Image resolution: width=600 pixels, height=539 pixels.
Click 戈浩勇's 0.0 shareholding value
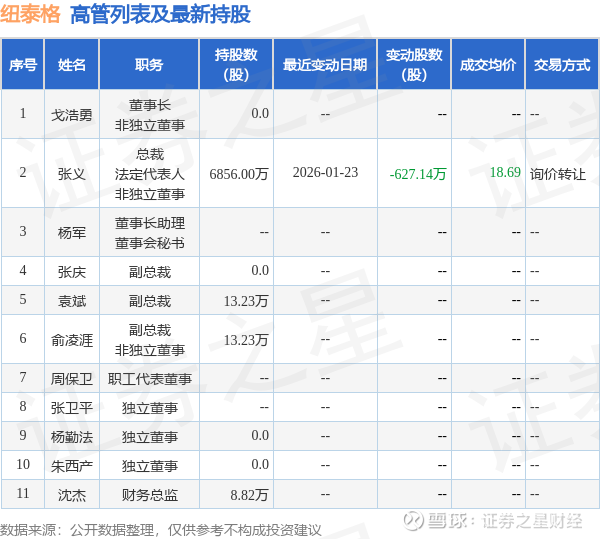[260, 113]
